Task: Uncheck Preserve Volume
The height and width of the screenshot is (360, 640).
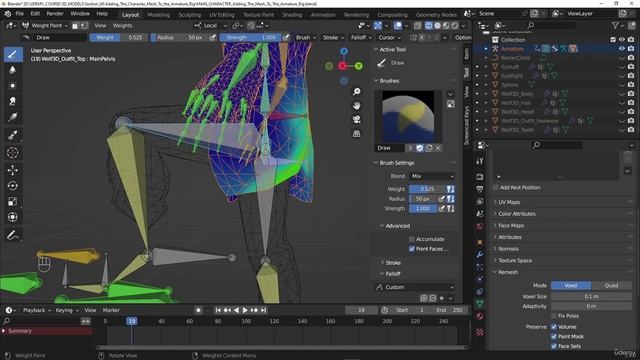Action: pyautogui.click(x=554, y=327)
